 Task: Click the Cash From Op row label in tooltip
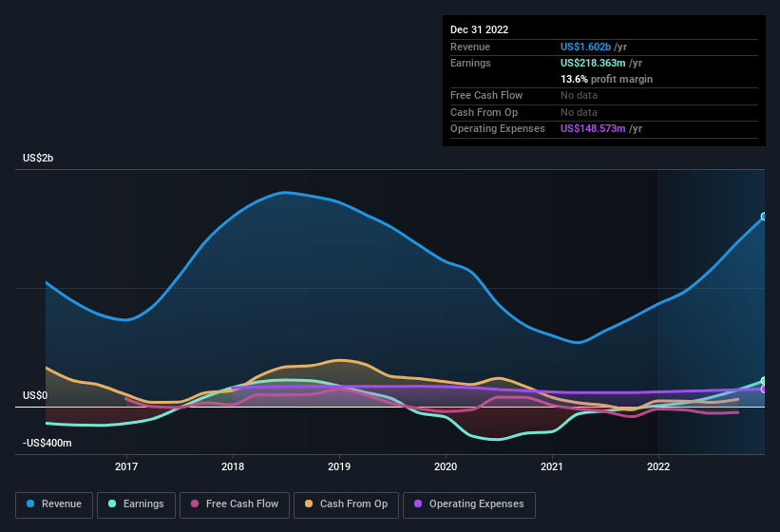click(484, 112)
